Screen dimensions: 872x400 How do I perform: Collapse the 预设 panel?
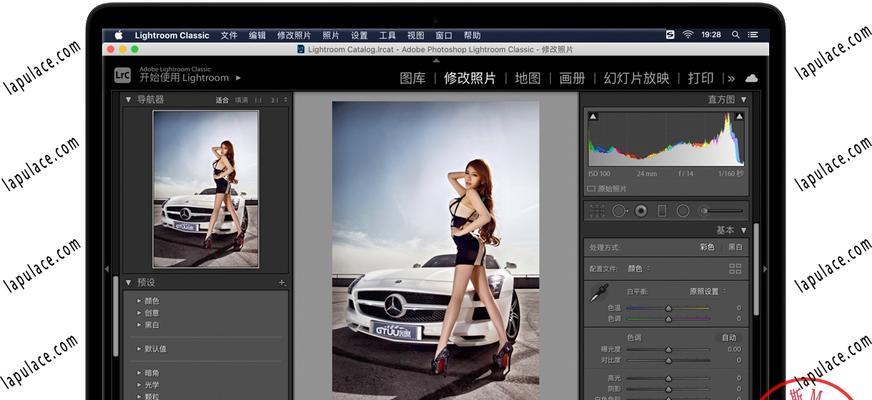pyautogui.click(x=128, y=283)
